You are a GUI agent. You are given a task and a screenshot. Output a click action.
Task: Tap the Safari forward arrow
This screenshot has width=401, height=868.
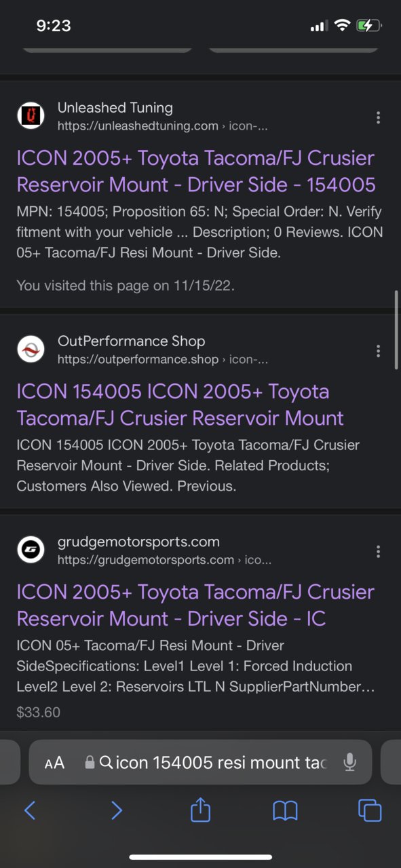click(x=116, y=810)
